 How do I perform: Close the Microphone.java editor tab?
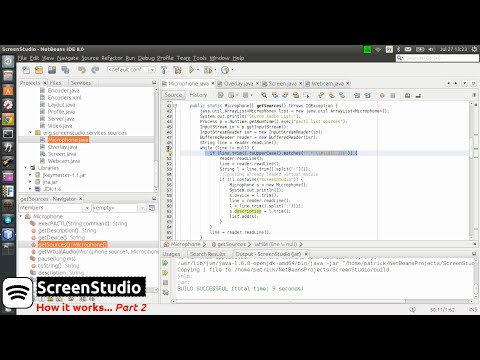[x=213, y=83]
